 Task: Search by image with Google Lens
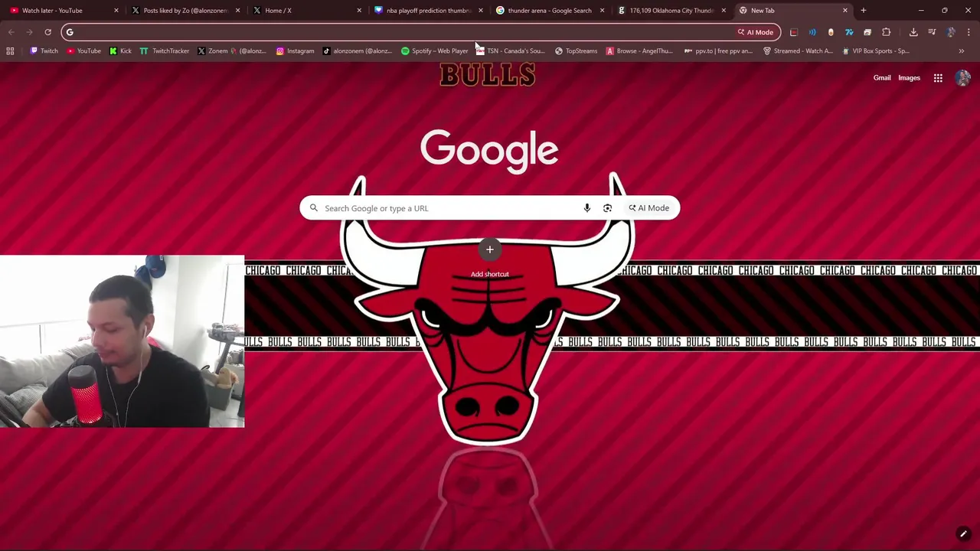[x=607, y=208]
